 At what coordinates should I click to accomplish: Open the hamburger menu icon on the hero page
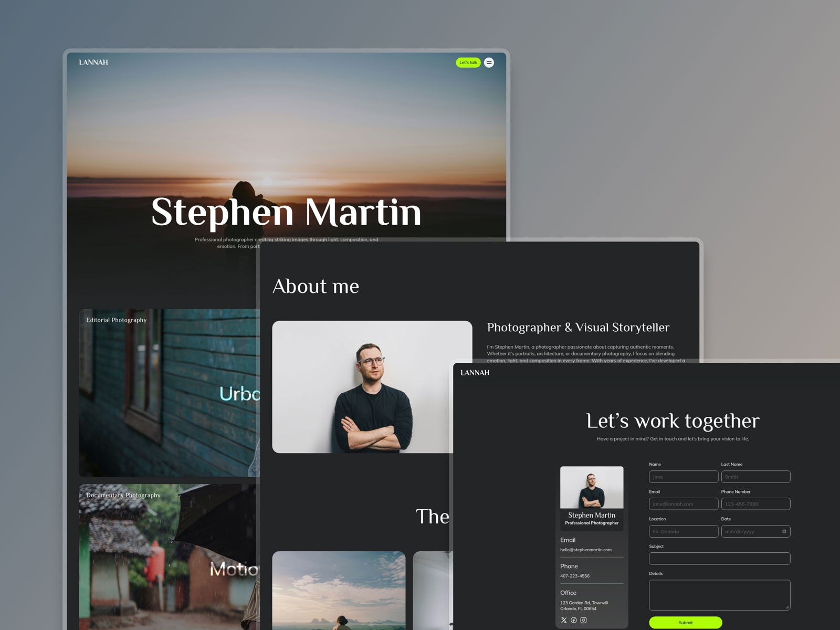coord(489,62)
